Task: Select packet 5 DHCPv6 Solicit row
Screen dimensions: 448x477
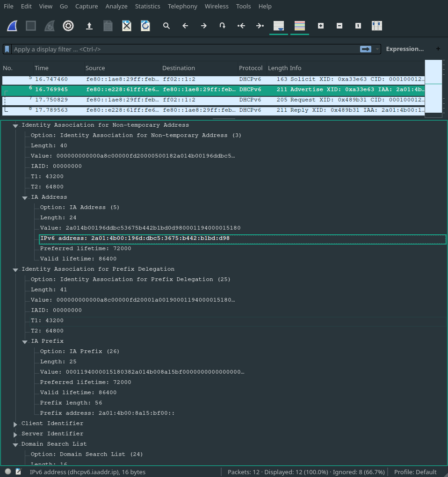Action: click(x=213, y=79)
